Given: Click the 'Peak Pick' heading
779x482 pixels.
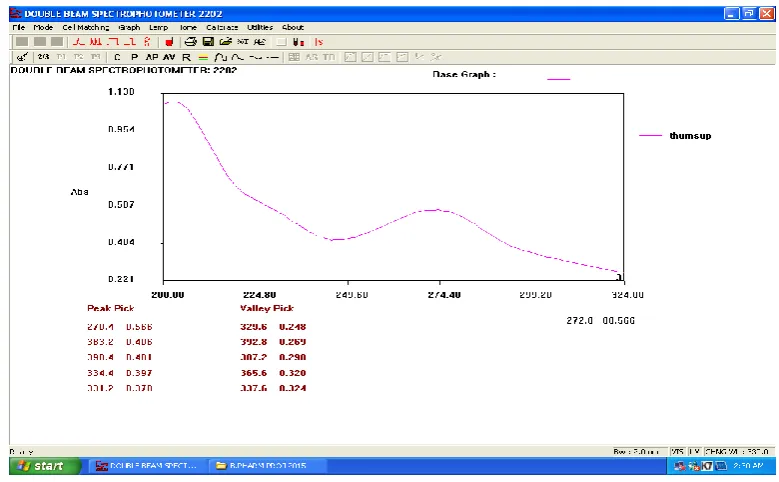Looking at the screenshot, I should (x=110, y=308).
